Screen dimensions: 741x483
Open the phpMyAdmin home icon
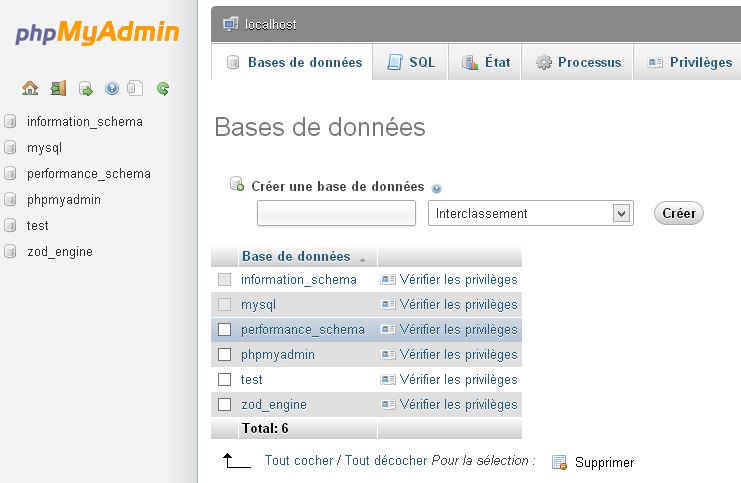click(30, 88)
